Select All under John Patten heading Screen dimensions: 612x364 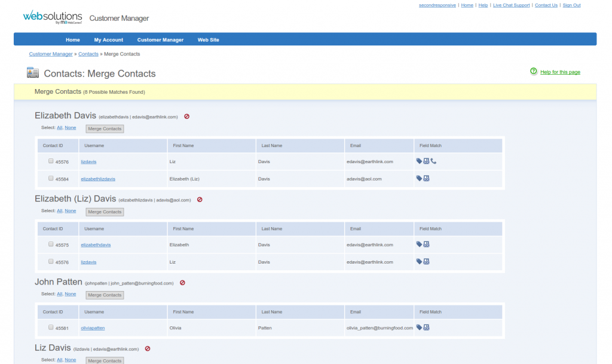point(60,294)
